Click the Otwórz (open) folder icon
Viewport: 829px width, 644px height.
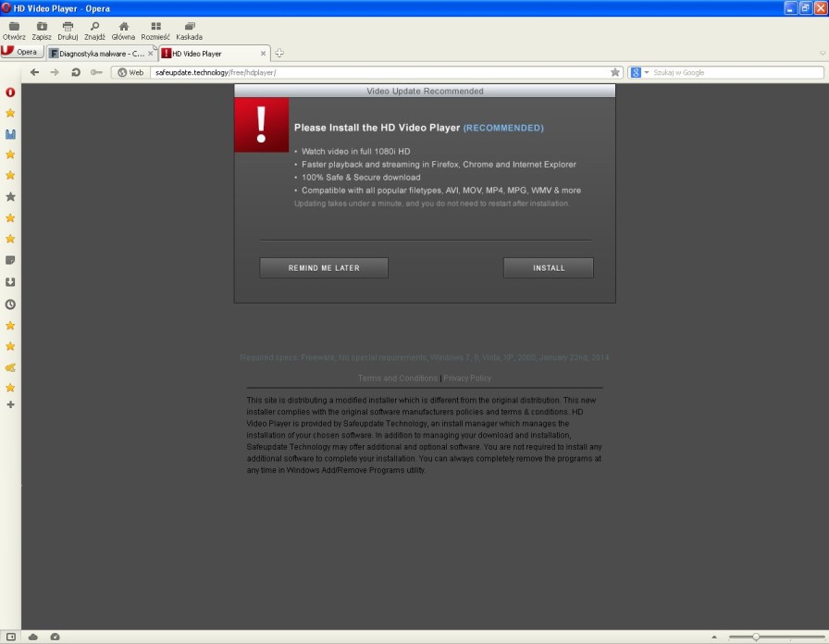[14, 26]
